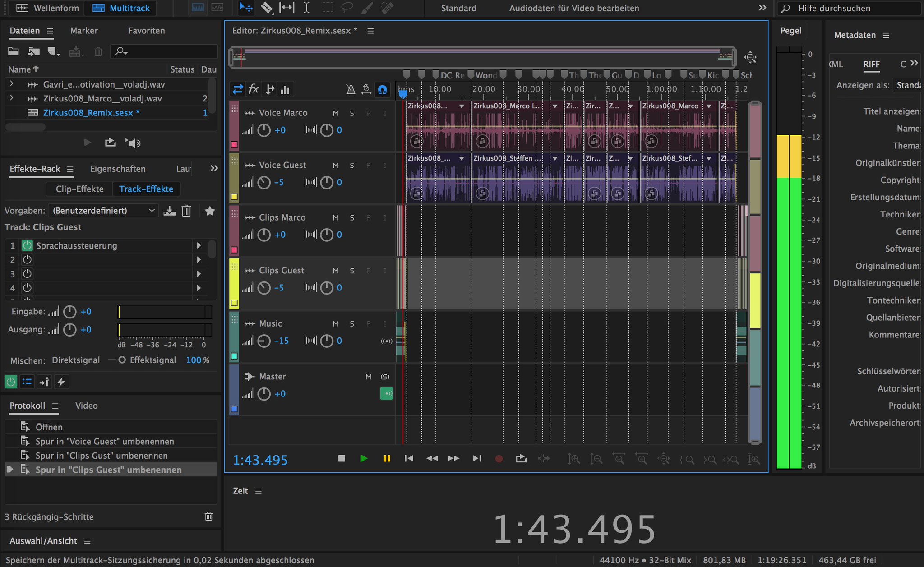The width and height of the screenshot is (924, 567).
Task: Toggle snapping magnet icon
Action: (x=382, y=89)
